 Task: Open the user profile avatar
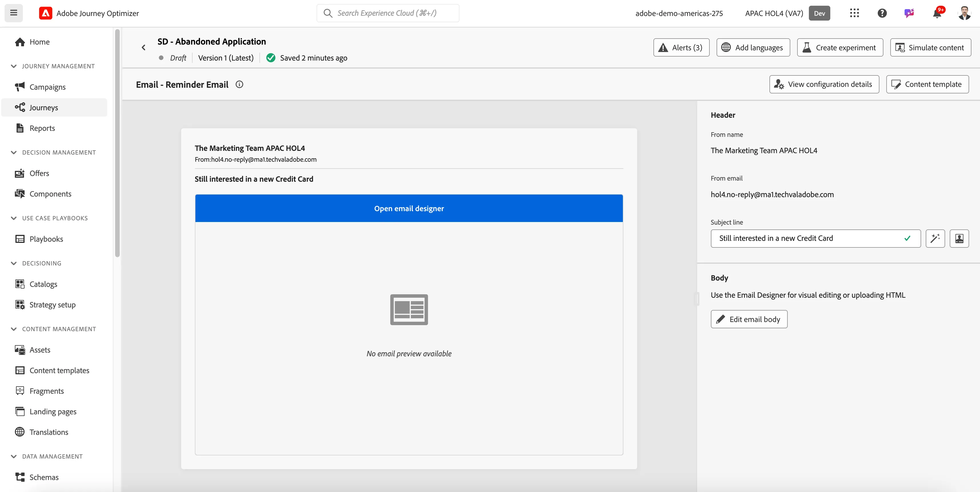[x=964, y=13]
